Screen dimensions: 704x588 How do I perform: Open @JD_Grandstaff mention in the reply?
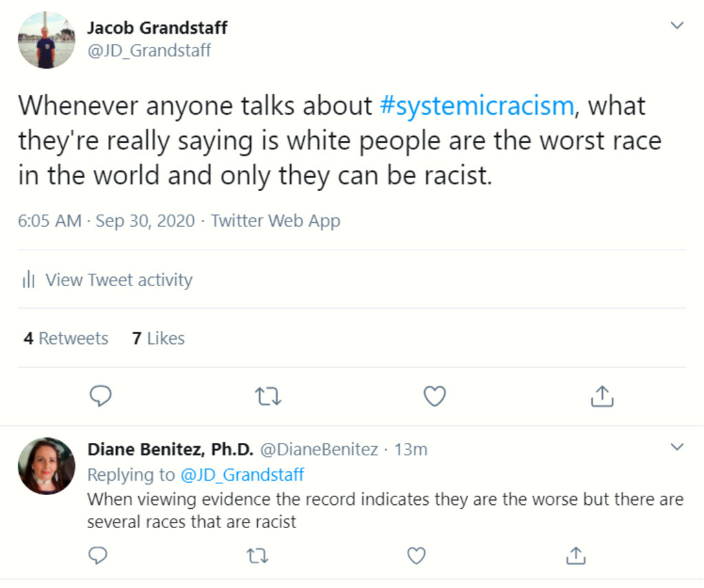(242, 475)
